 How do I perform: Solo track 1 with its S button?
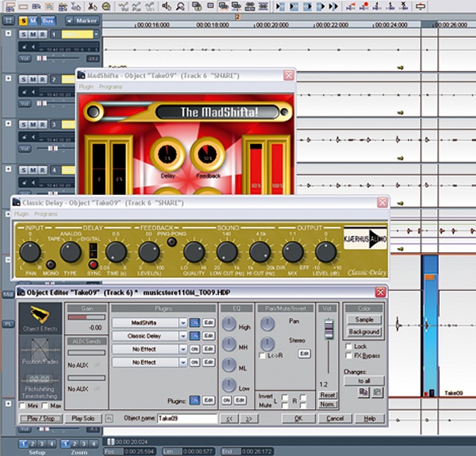[23, 35]
